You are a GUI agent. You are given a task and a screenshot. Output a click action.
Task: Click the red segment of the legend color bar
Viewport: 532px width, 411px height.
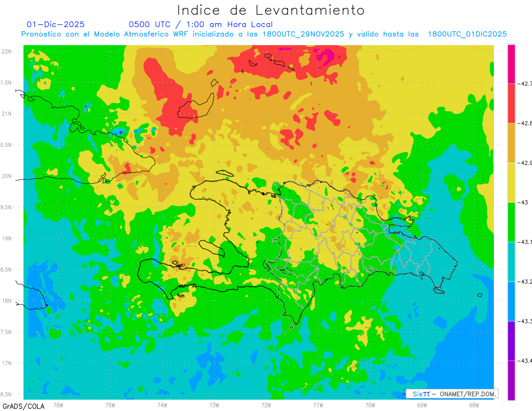[511, 103]
